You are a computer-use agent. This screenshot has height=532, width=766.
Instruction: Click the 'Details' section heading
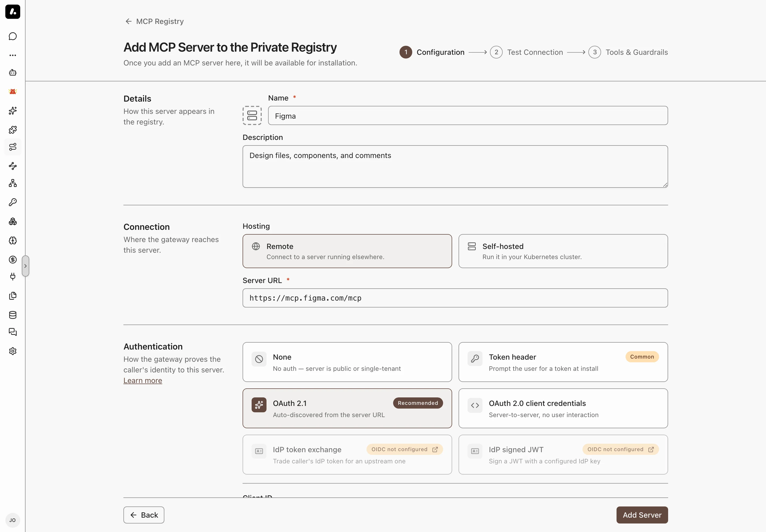(137, 99)
